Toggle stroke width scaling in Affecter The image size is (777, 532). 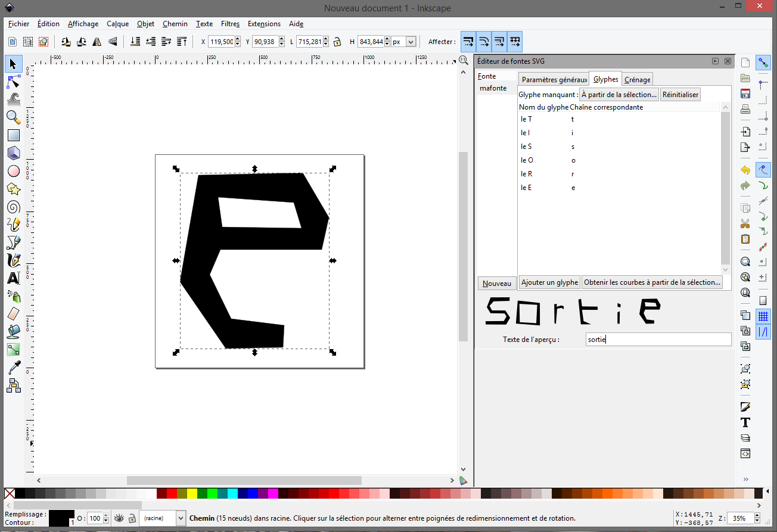pyautogui.click(x=468, y=42)
